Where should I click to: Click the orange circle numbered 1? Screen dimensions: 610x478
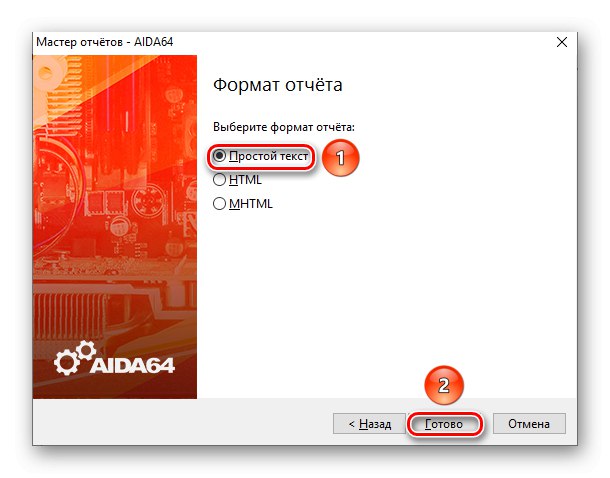(x=340, y=158)
